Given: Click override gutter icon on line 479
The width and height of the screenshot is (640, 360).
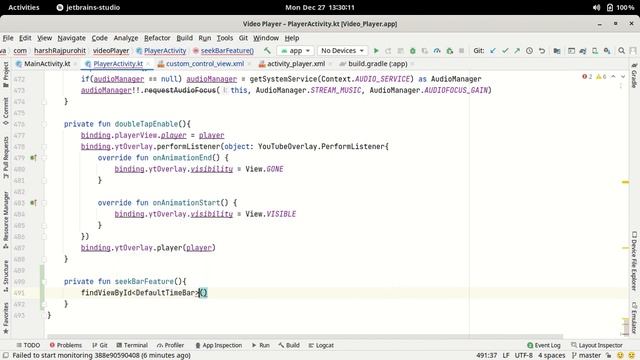Looking at the screenshot, I should [33, 158].
